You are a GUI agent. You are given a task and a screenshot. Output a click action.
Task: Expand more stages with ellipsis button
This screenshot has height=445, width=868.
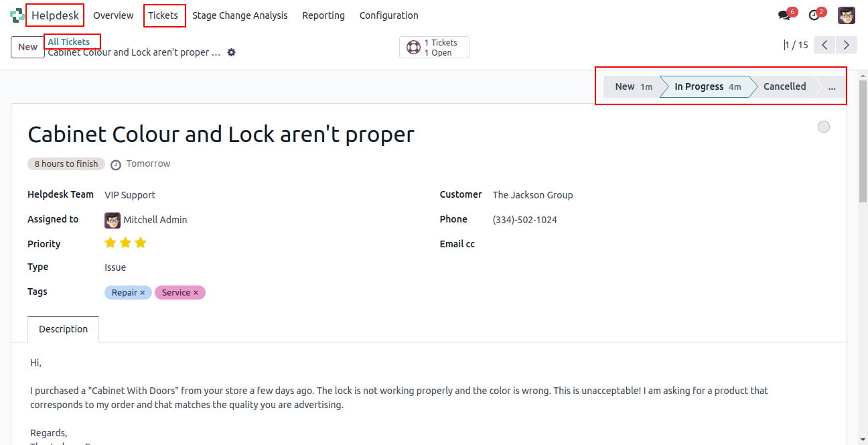point(832,86)
